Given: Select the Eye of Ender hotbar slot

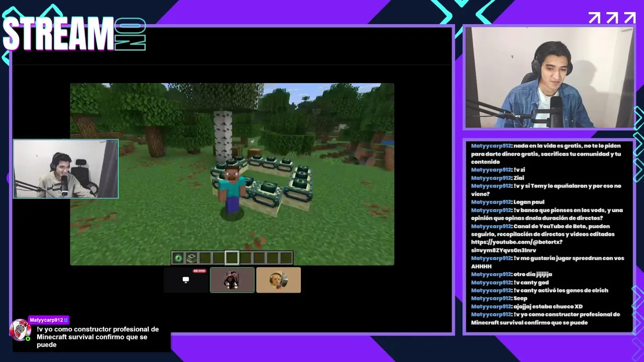Looking at the screenshot, I should click(x=178, y=258).
